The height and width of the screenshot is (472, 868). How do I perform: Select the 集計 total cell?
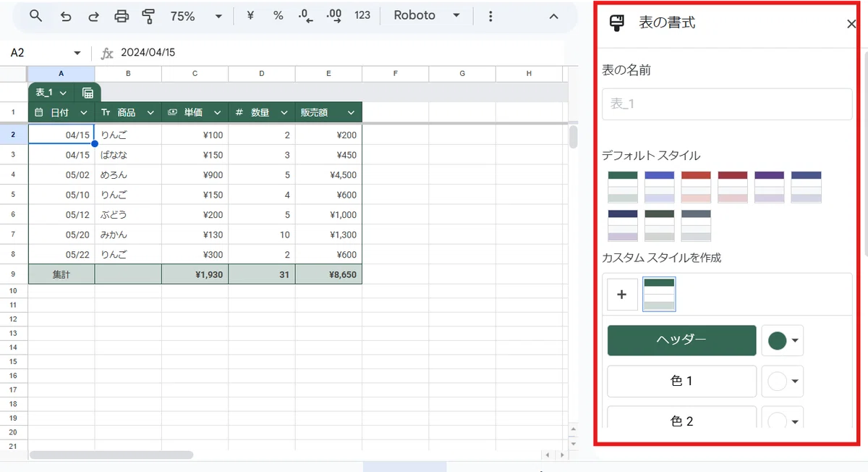coord(61,274)
